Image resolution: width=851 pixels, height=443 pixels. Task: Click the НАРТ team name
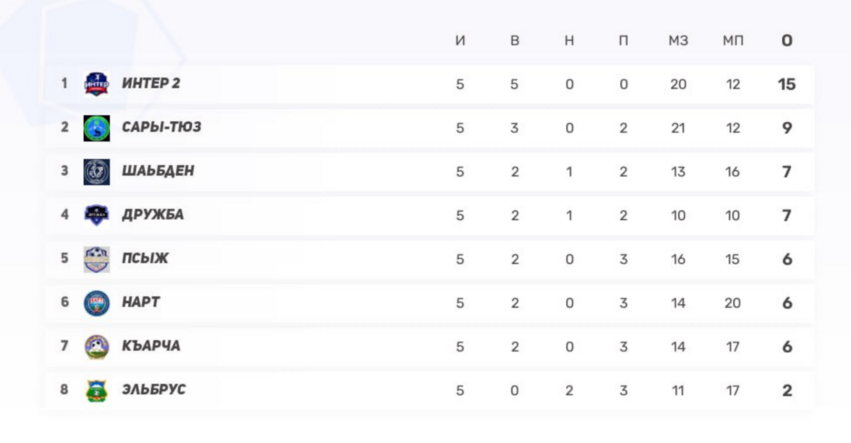click(x=141, y=302)
